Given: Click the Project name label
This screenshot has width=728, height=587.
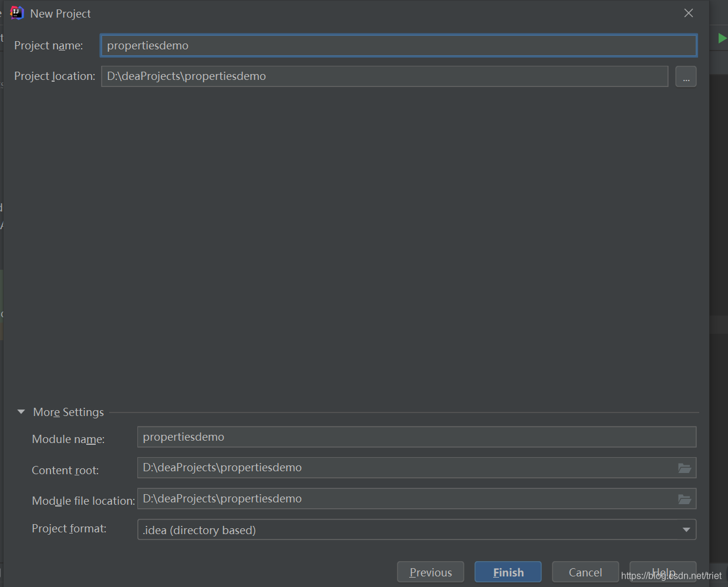Looking at the screenshot, I should (49, 46).
